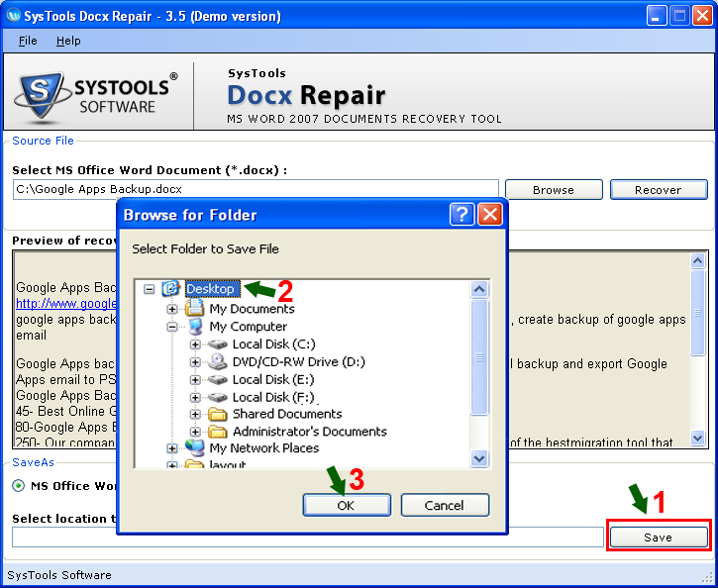Expand the My Documents node
718x588 pixels.
172,309
